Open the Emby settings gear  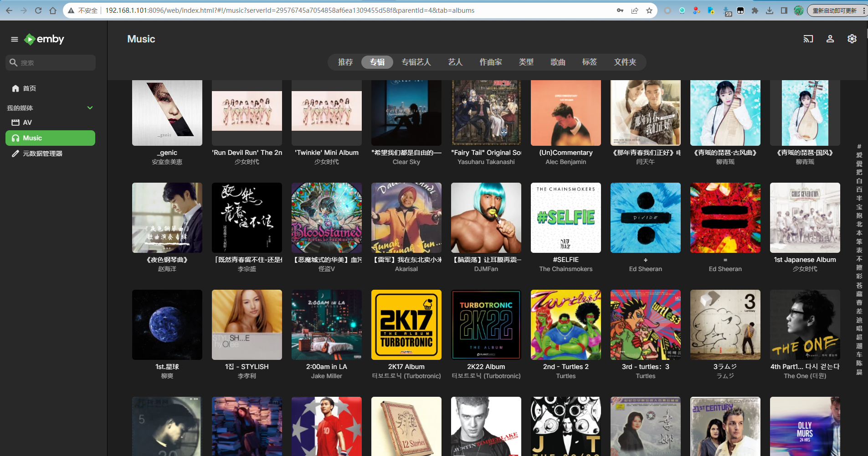point(852,39)
